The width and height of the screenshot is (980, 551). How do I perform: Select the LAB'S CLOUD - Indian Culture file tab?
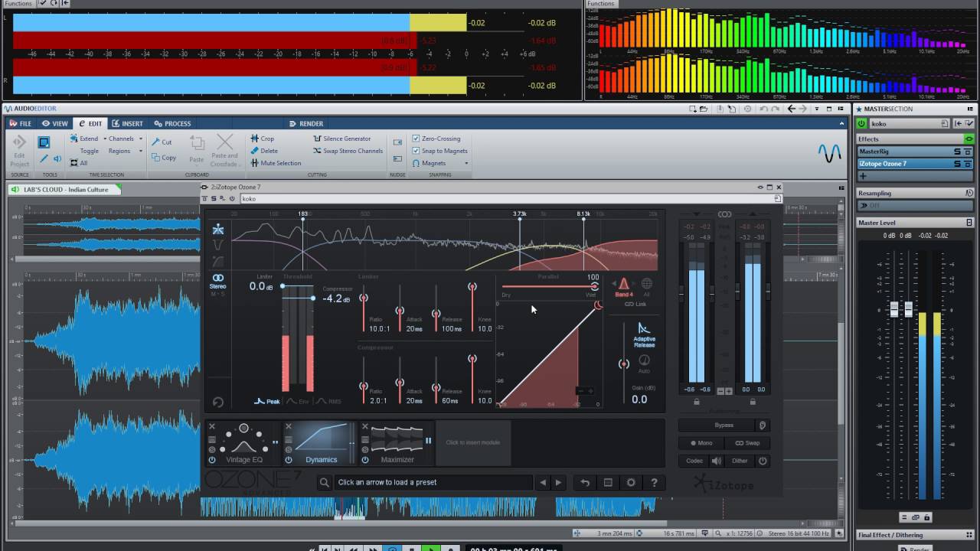[64, 189]
